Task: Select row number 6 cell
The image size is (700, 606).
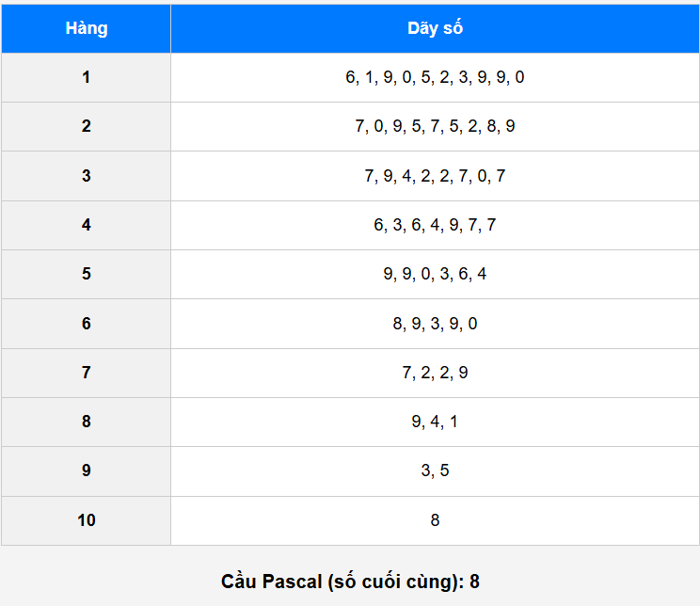Action: pyautogui.click(x=87, y=324)
